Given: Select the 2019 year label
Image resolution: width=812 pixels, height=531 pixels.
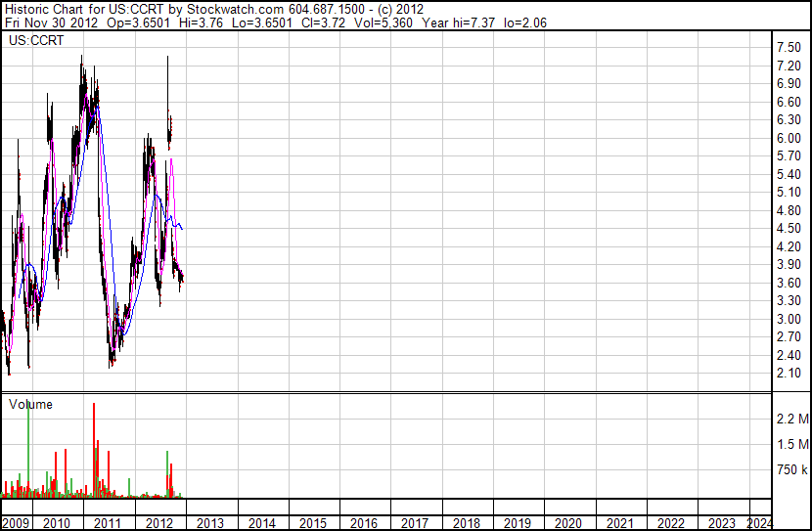Looking at the screenshot, I should point(518,523).
